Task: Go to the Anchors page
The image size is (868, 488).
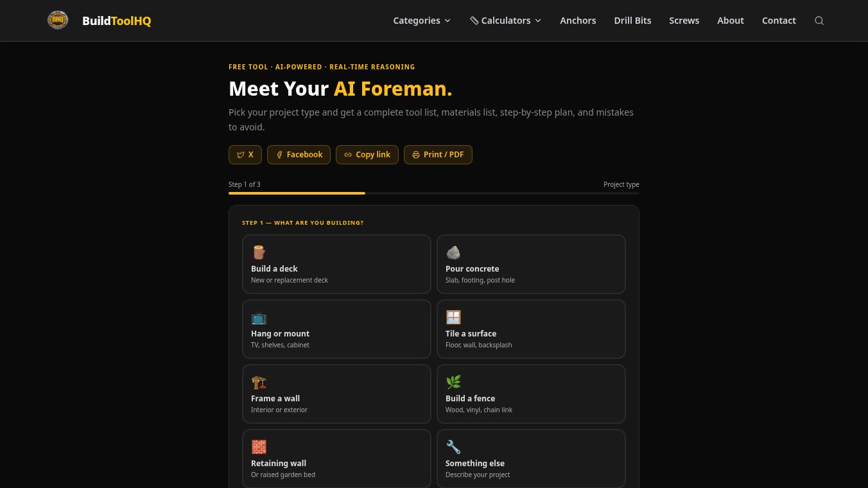Action: 578,21
